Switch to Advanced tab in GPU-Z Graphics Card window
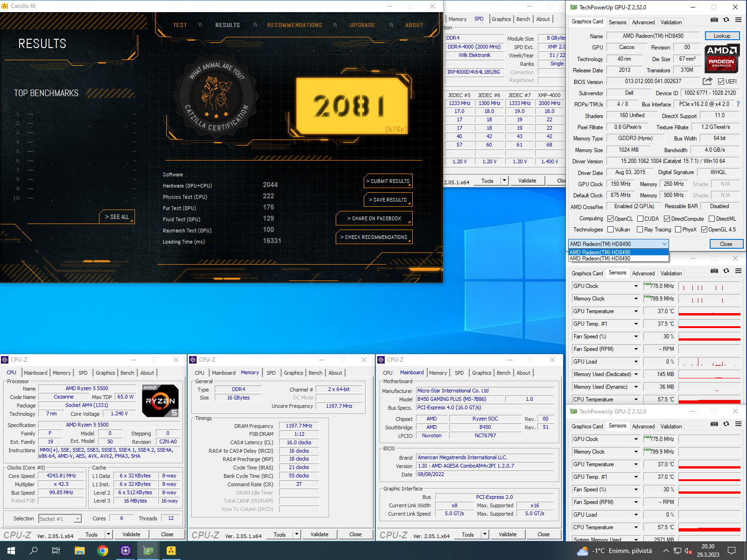This screenshot has height=560, width=747. [643, 22]
